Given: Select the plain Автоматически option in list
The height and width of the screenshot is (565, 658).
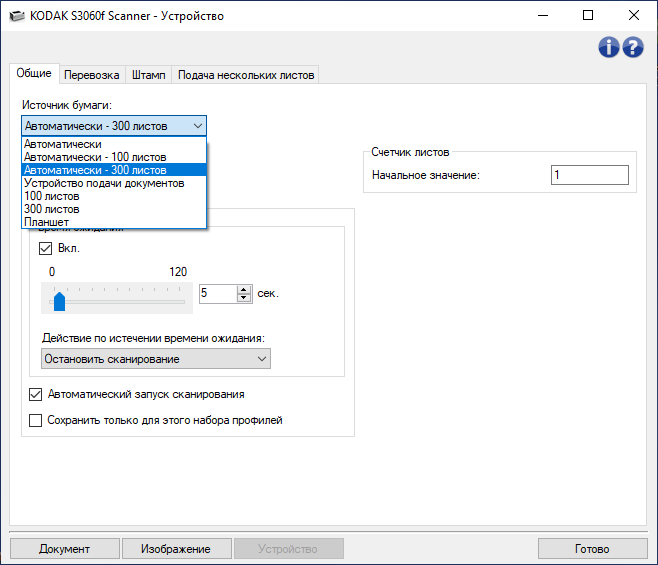Looking at the screenshot, I should pyautogui.click(x=114, y=144).
